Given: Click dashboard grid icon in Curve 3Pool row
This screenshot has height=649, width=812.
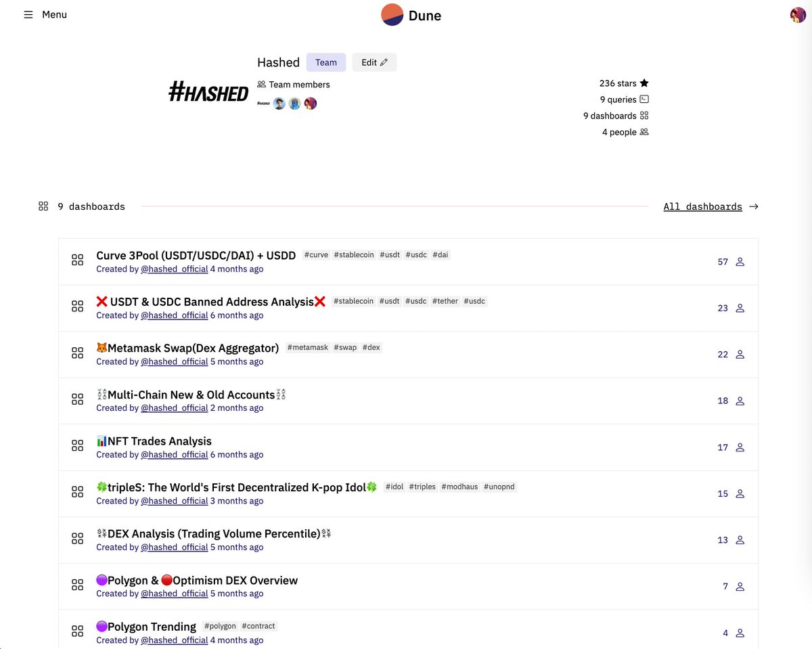Looking at the screenshot, I should (x=77, y=260).
